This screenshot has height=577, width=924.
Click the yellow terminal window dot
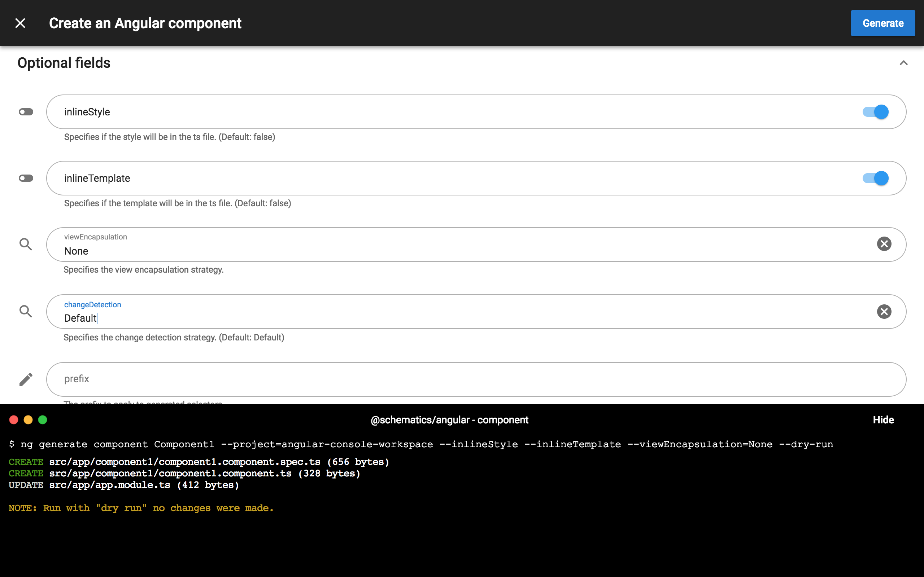(x=28, y=420)
